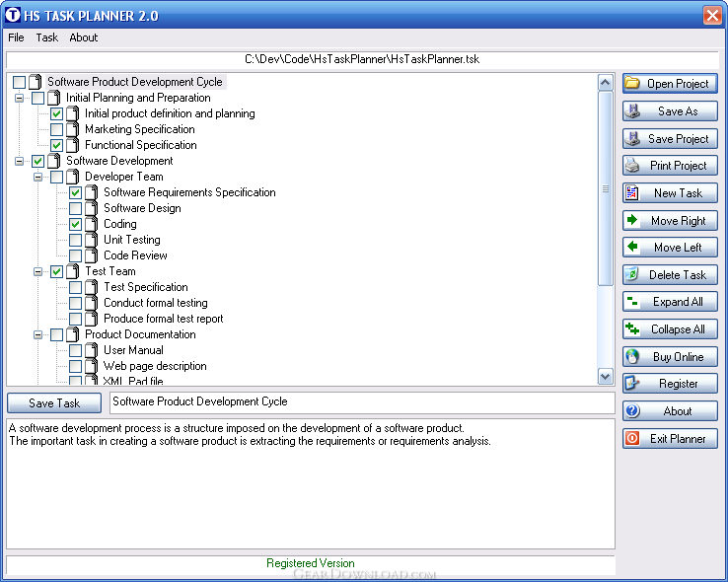Click the document icon beside Conduct formal testing

point(92,303)
